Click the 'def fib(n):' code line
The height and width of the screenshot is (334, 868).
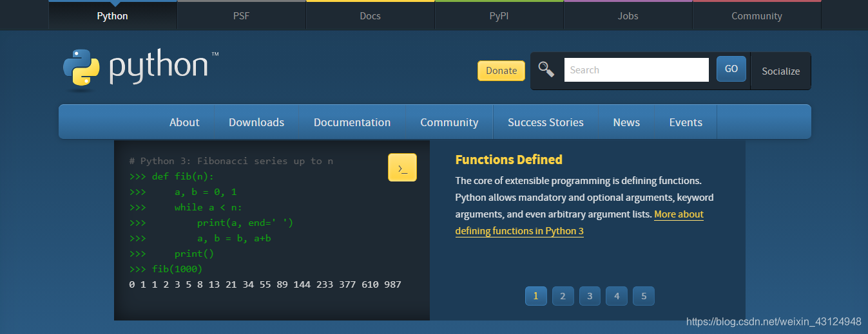click(x=171, y=176)
